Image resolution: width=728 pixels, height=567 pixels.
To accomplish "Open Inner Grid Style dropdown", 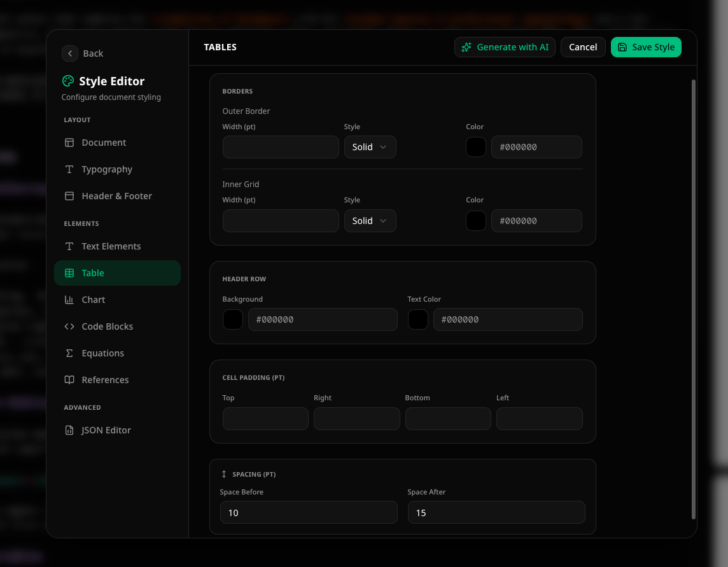I will tap(370, 221).
